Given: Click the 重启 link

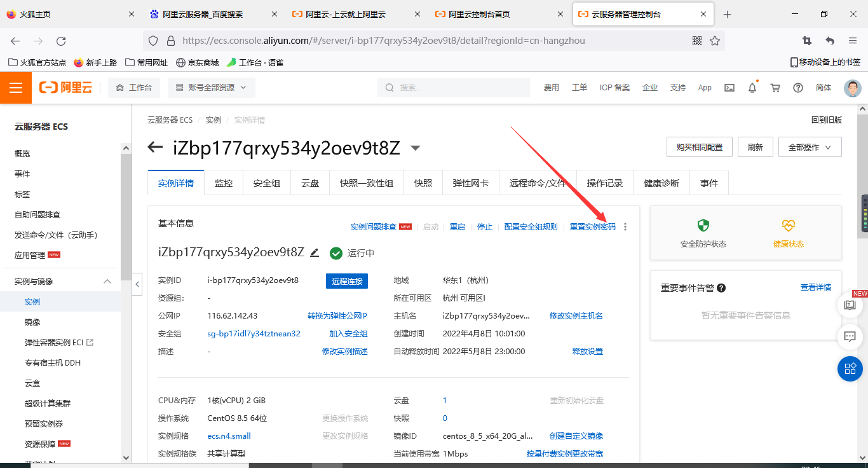Looking at the screenshot, I should (x=458, y=227).
